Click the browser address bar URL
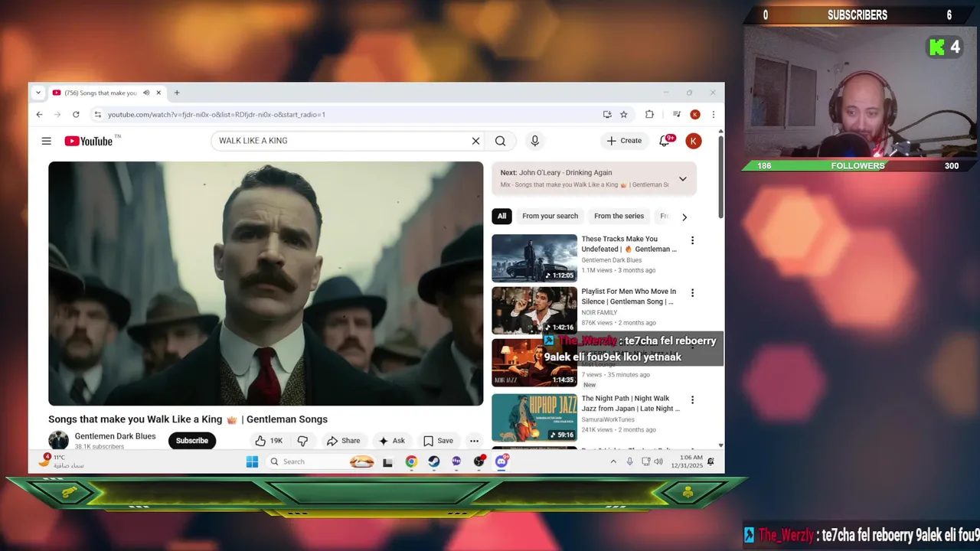 [217, 115]
